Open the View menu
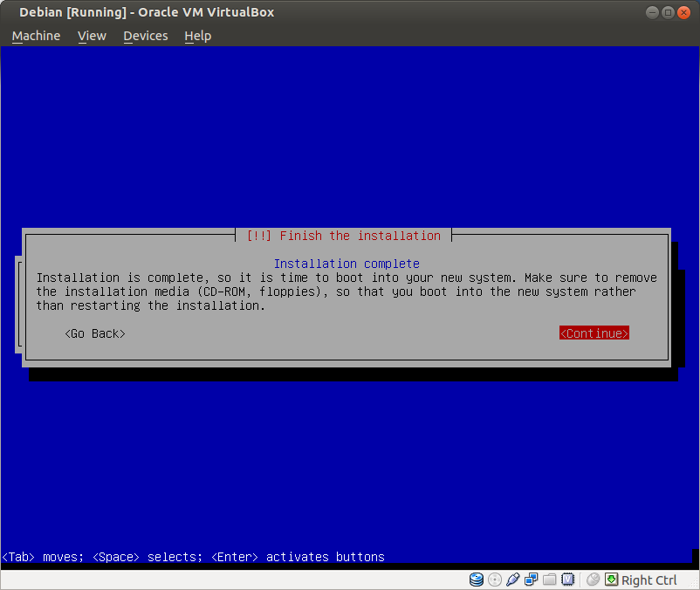 point(92,36)
